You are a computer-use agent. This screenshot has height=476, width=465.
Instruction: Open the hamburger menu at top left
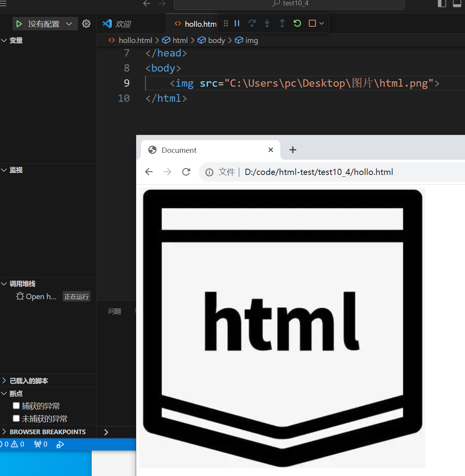3,3
